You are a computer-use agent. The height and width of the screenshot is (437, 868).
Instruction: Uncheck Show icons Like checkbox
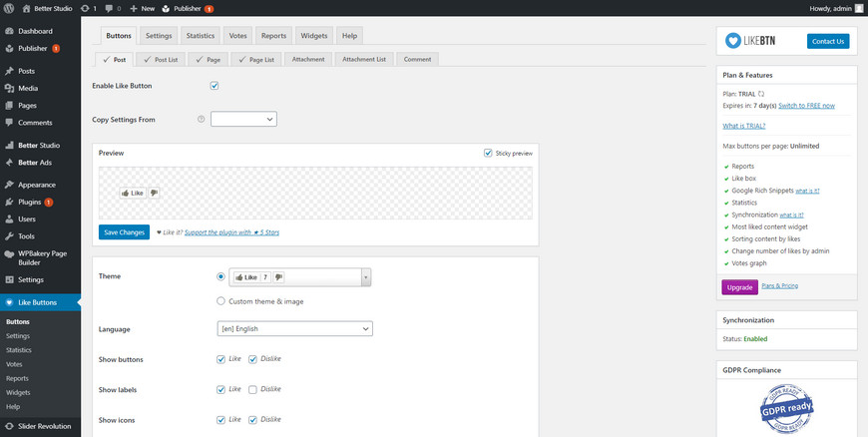pos(220,420)
